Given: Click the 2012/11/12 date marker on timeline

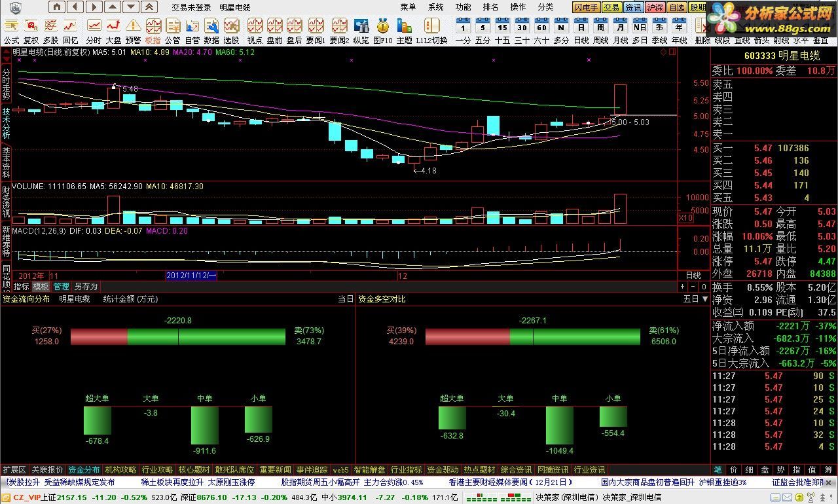Looking at the screenshot, I should 191,276.
